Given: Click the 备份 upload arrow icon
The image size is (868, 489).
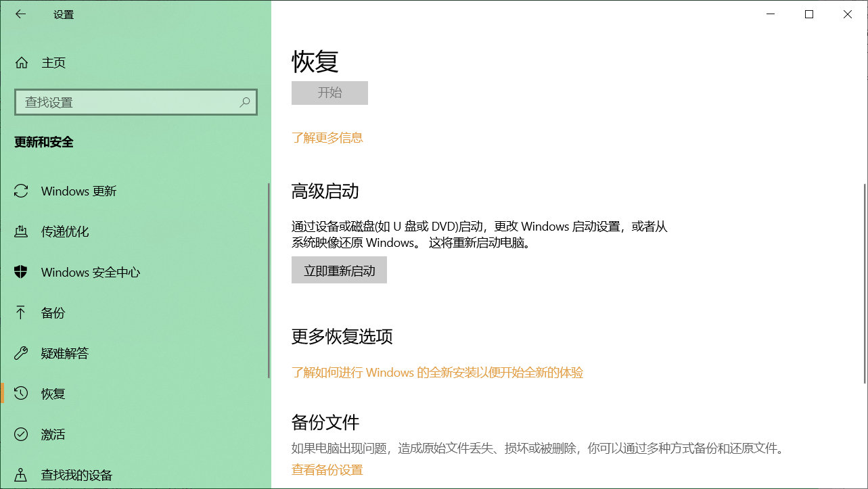Looking at the screenshot, I should pos(21,312).
